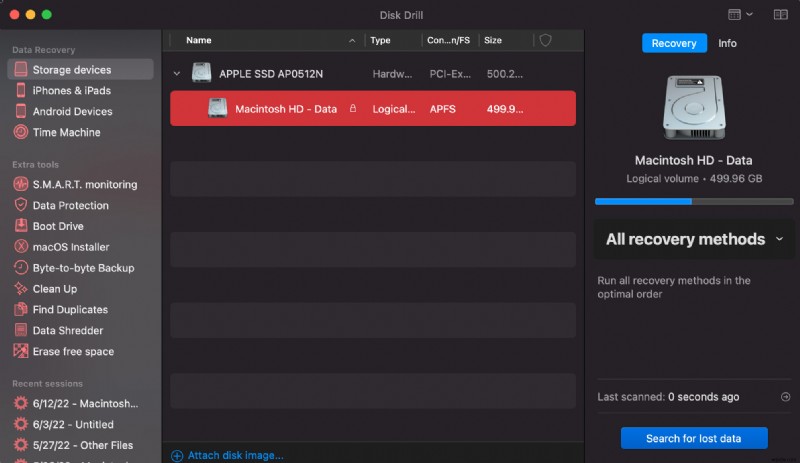Open the view mode dropdown in title bar
Image resolution: width=800 pixels, height=463 pixels.
tap(741, 15)
